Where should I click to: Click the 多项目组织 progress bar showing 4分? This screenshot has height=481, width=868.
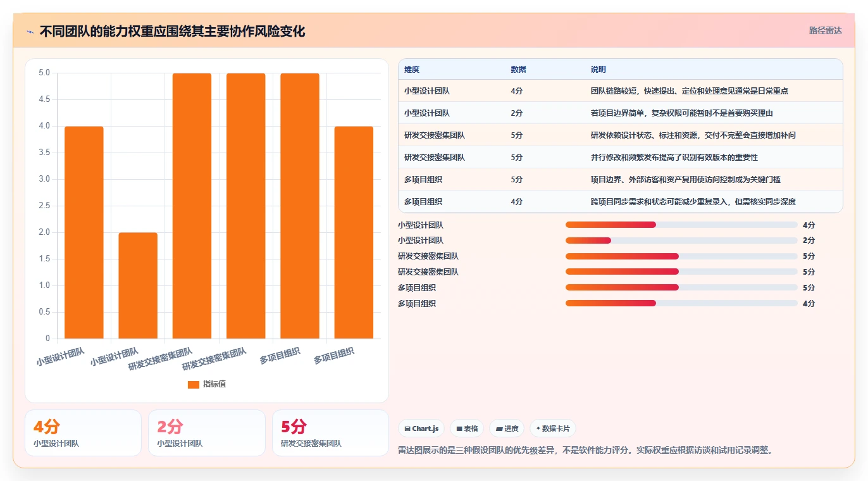(x=681, y=303)
